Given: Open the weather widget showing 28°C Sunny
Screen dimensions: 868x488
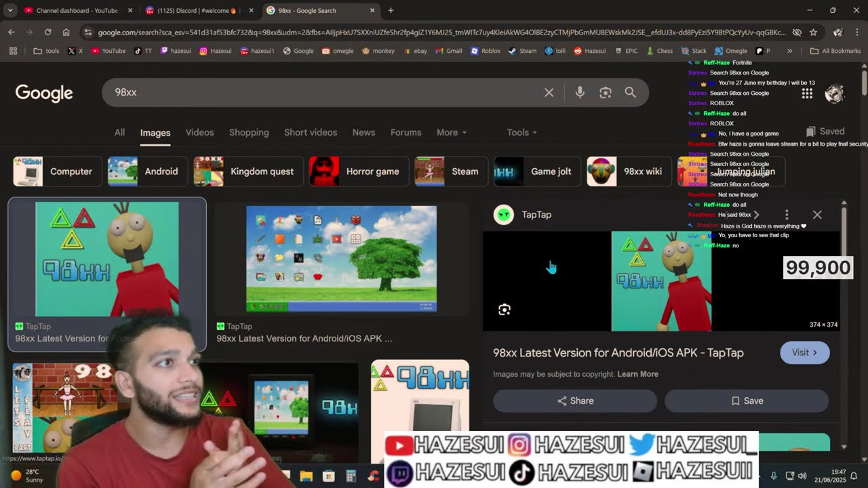Looking at the screenshot, I should tap(27, 476).
